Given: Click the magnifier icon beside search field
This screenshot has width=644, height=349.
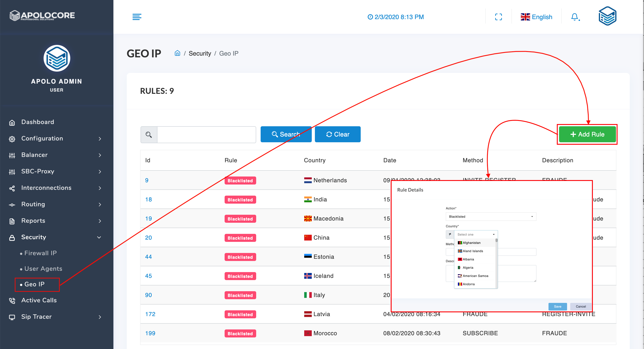Looking at the screenshot, I should tap(149, 135).
